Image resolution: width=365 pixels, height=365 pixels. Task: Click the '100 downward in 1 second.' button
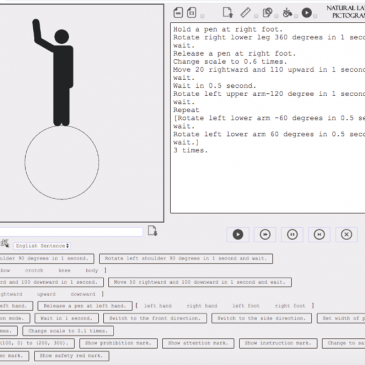pyautogui.click(x=51, y=282)
